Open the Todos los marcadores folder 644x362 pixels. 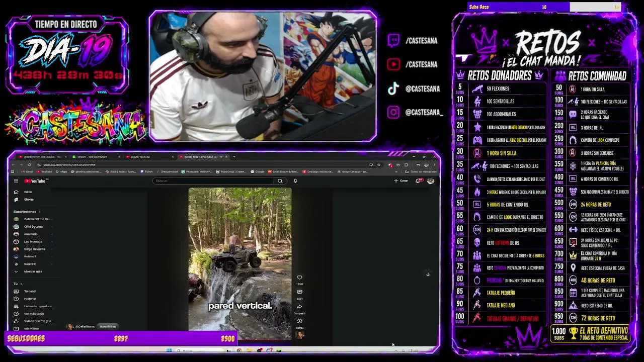coord(422,171)
